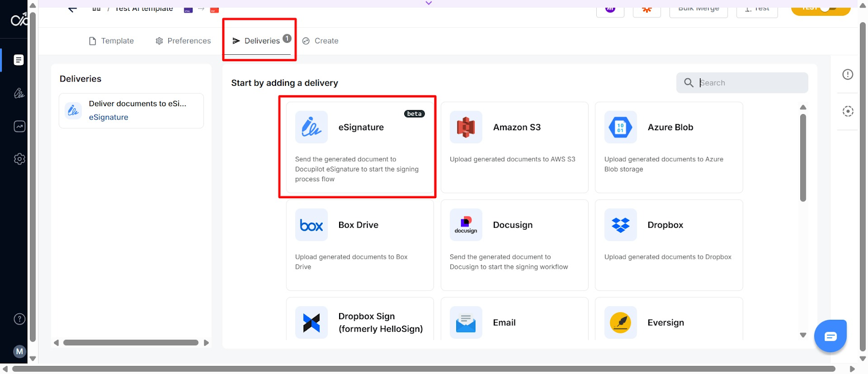
Task: Click the target crosshair icon in right sidebar
Action: coord(848,111)
